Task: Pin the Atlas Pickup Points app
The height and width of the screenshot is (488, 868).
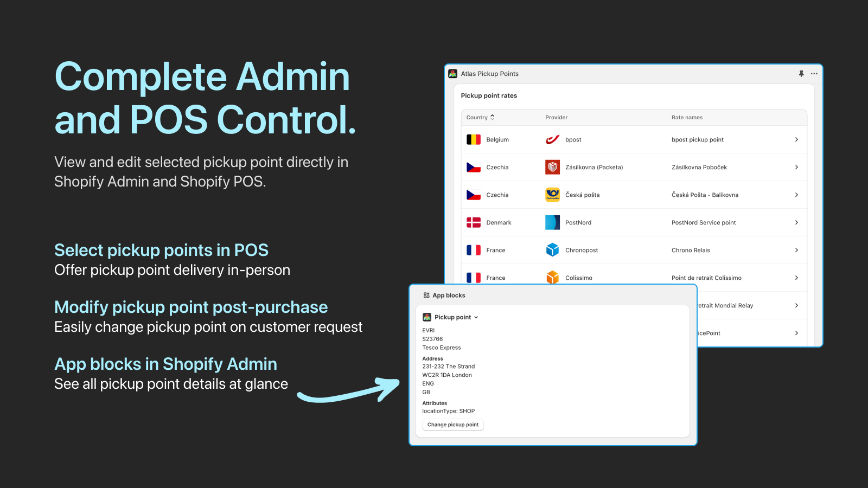Action: point(801,74)
